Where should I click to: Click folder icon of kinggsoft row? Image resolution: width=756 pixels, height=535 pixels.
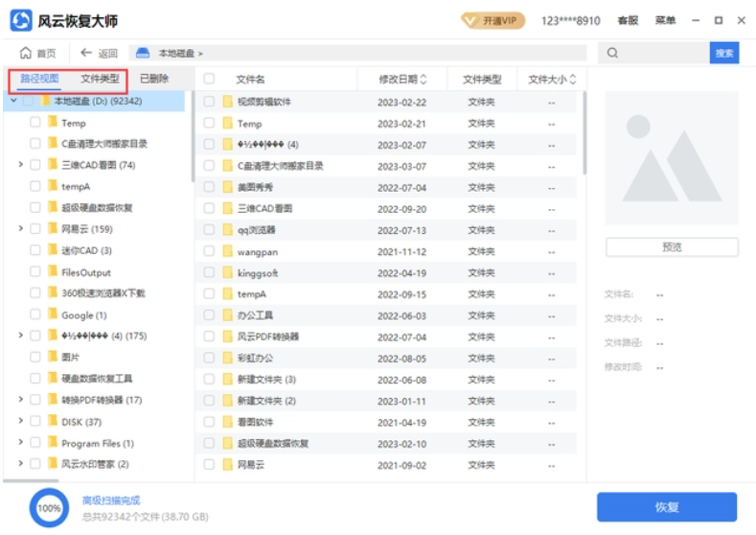[x=228, y=272]
